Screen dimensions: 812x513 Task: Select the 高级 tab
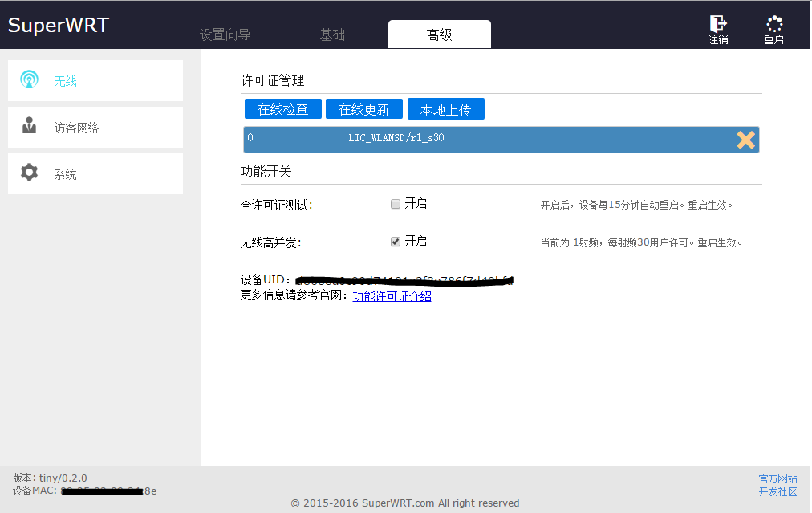point(440,35)
